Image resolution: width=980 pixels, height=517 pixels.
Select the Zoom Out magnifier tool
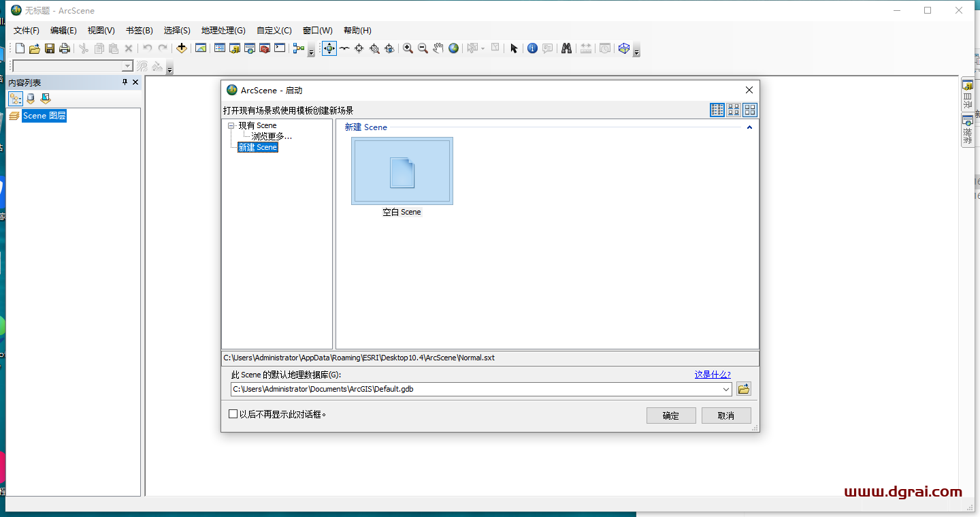(x=423, y=48)
